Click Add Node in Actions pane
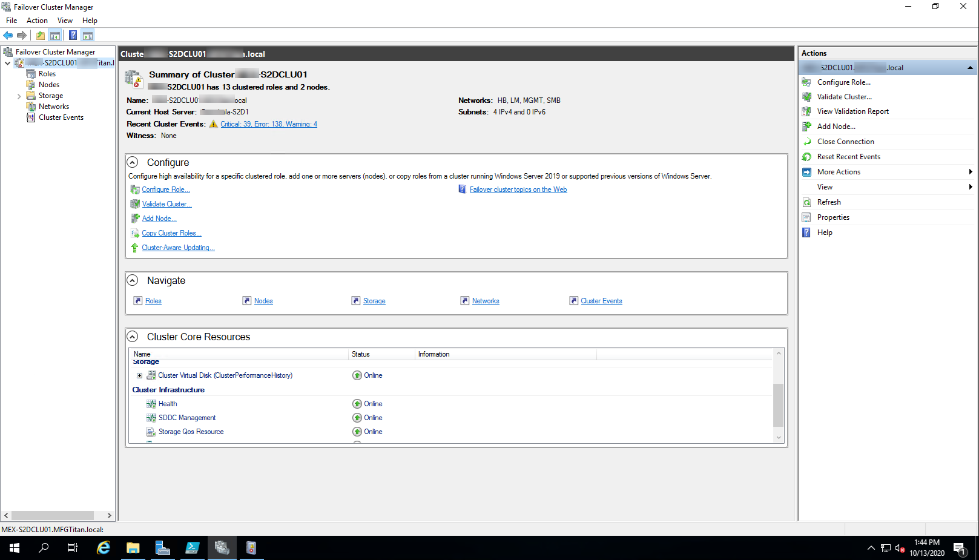The width and height of the screenshot is (979, 560). (836, 127)
